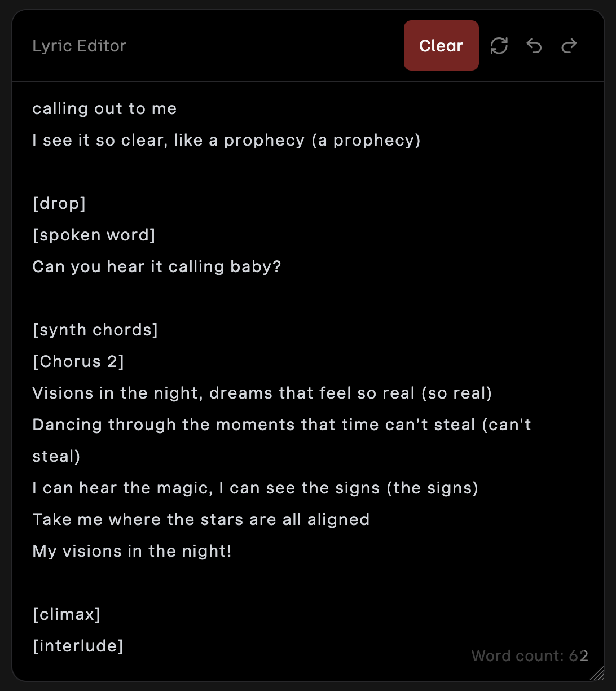The width and height of the screenshot is (616, 691).
Task: Click the [spoken word] tag
Action: pos(94,235)
